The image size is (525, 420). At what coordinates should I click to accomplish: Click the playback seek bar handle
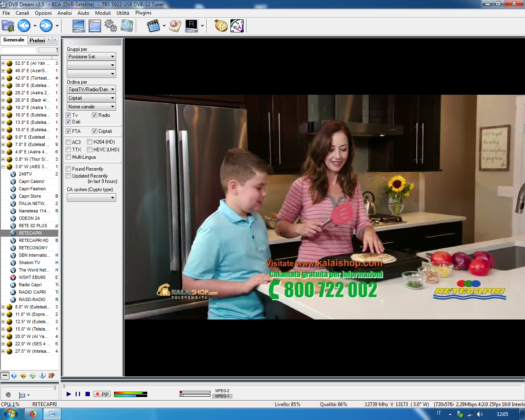pyautogui.click(x=64, y=386)
